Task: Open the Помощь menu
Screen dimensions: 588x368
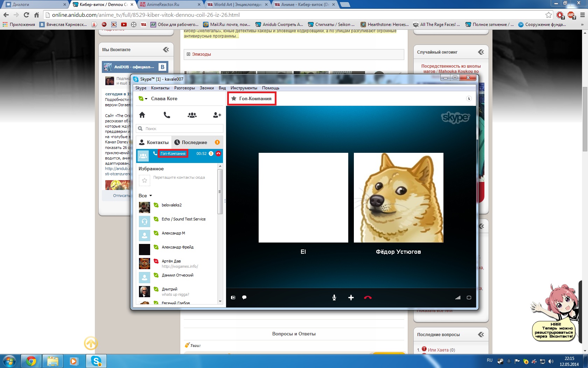Action: tap(271, 88)
